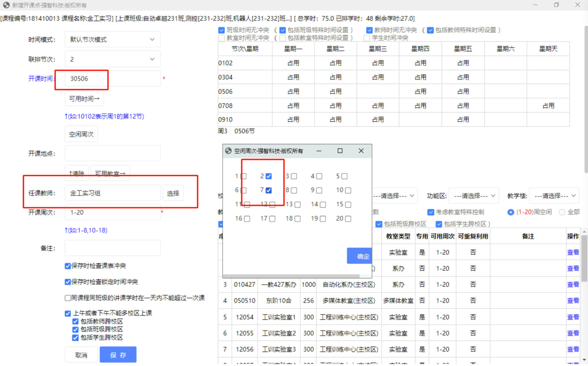Enable 同课程同班级的讲课学时 one-per-day option

point(68,298)
